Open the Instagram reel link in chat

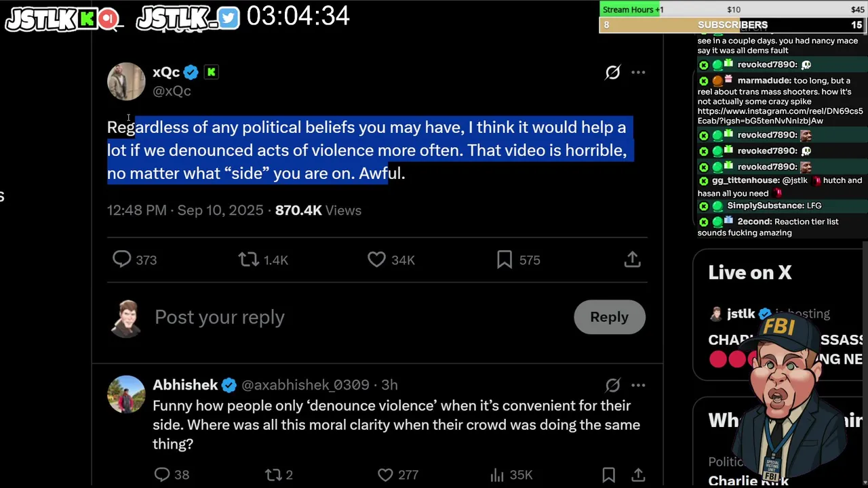point(780,116)
